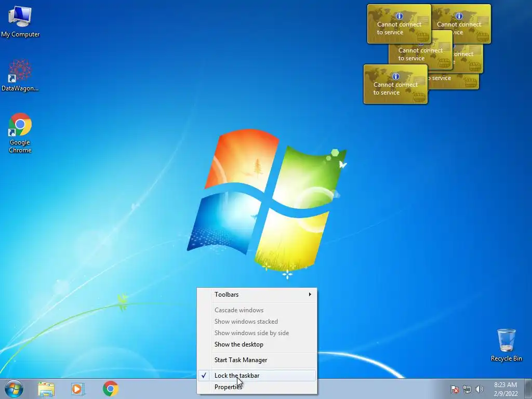This screenshot has height=399, width=532.
Task: Open Windows Explorer from the taskbar
Action: (x=46, y=389)
